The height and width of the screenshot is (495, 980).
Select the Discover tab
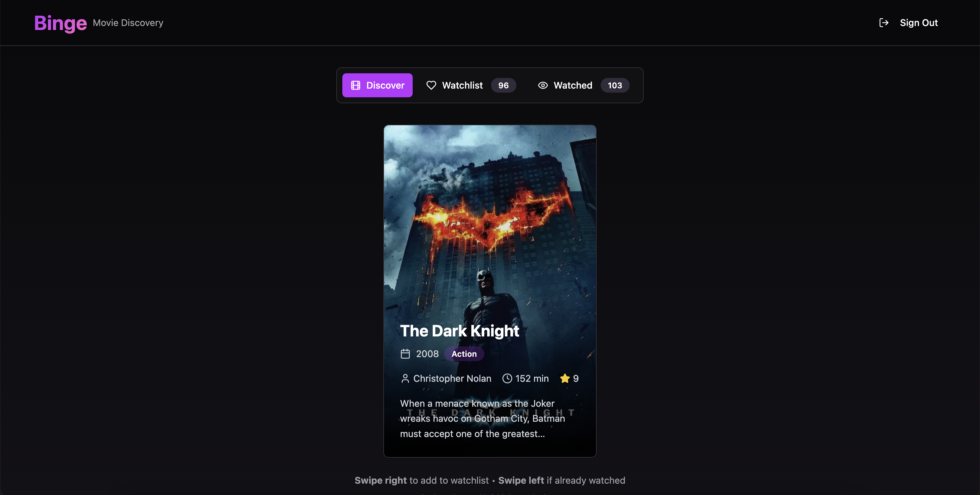(x=377, y=85)
